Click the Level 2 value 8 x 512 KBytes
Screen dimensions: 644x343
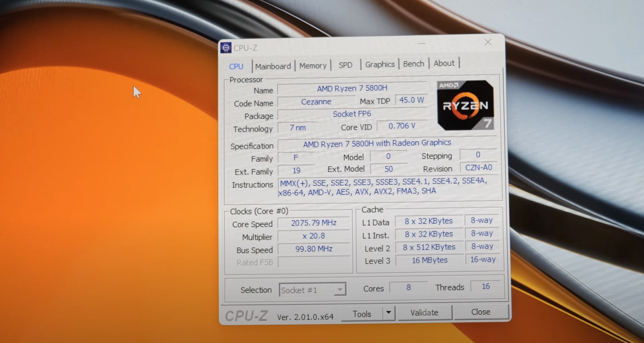429,247
